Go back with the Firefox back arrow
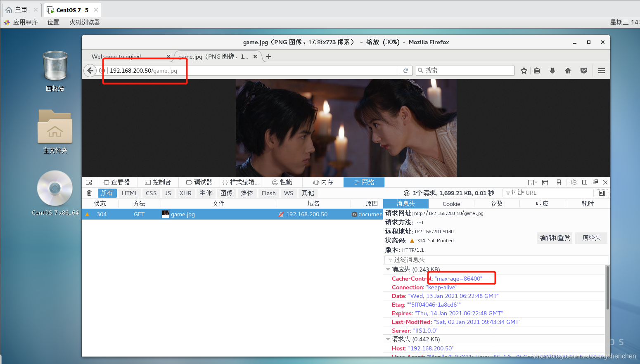Screen dimensions: 640x364 [x=90, y=71]
